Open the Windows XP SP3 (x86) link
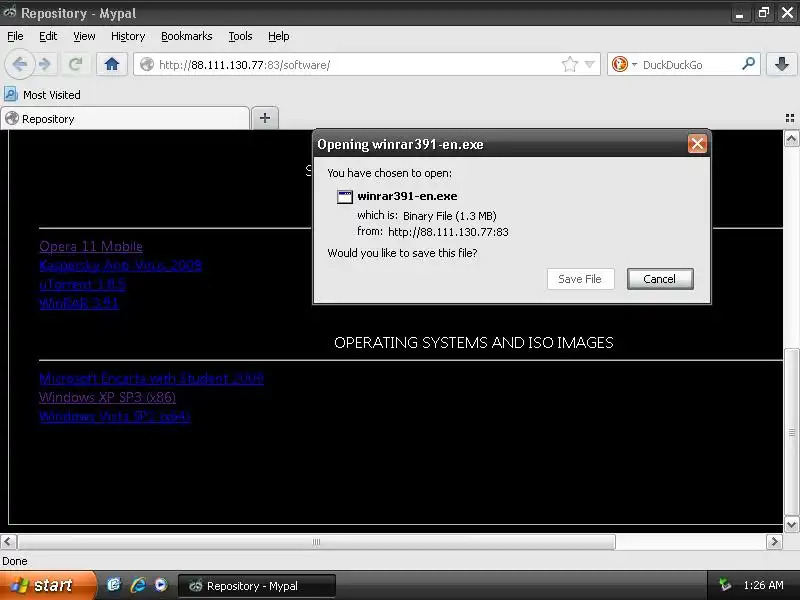 pyautogui.click(x=108, y=397)
